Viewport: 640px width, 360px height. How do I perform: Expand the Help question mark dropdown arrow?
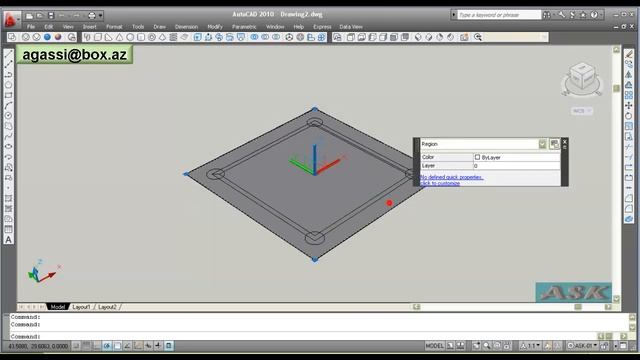tap(601, 15)
